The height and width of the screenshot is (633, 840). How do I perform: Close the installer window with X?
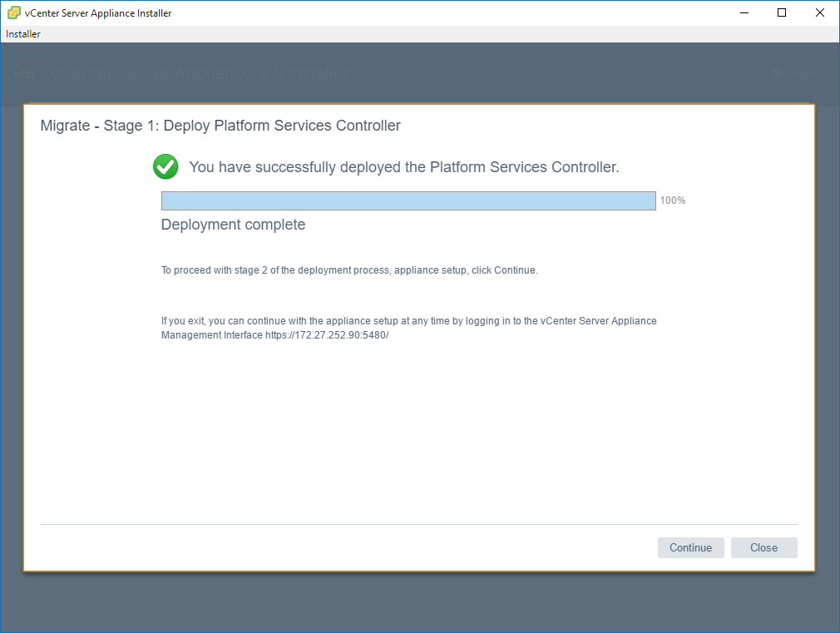(820, 12)
